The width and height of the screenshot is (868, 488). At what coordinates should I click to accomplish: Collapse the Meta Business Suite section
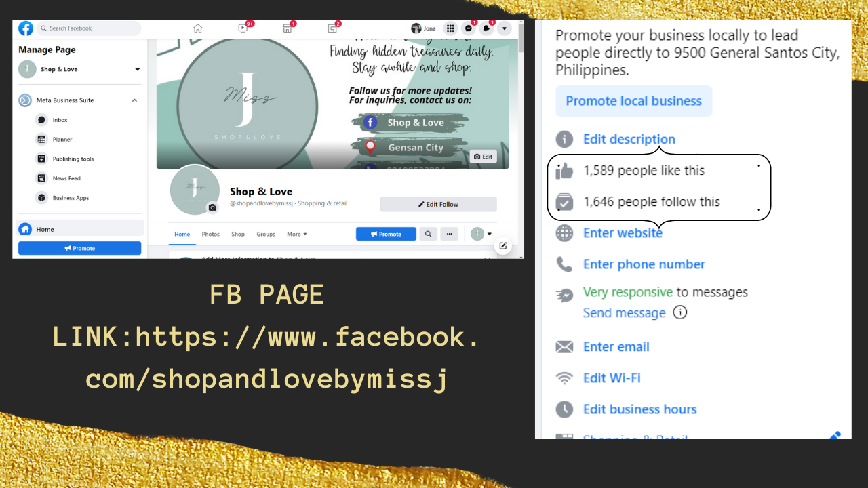[134, 100]
